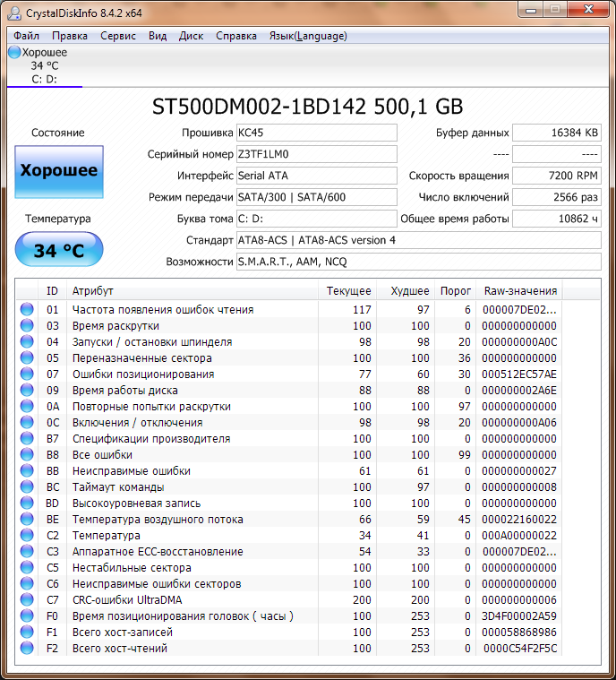Screen dimensions: 616x680
Task: Click status orb for CRC-ошибки UltraDMA
Action: [x=27, y=599]
